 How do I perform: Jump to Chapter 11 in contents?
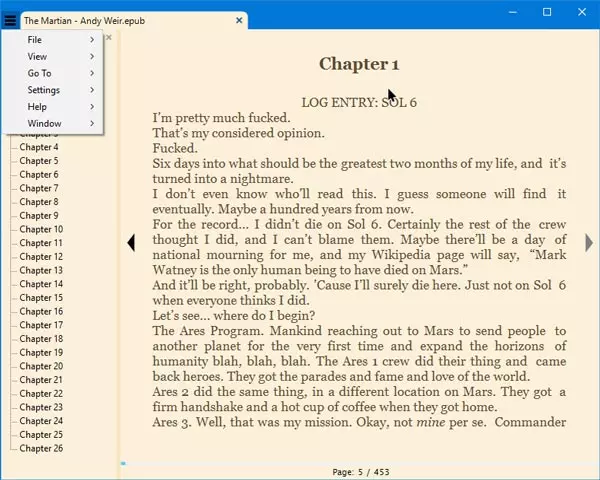(x=41, y=243)
